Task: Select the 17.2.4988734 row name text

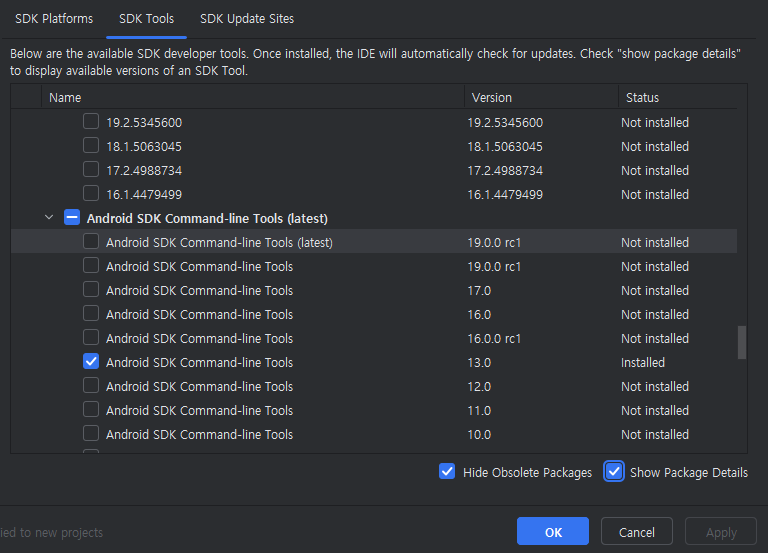Action: [x=144, y=170]
